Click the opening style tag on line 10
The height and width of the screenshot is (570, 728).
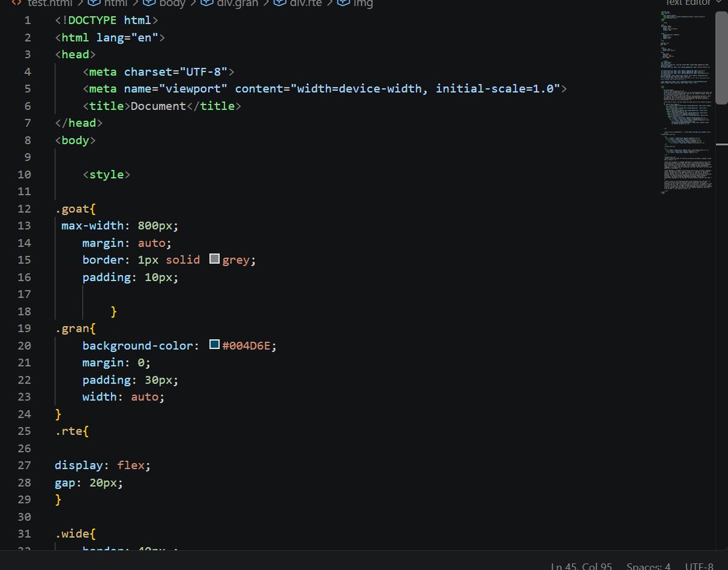pos(107,174)
